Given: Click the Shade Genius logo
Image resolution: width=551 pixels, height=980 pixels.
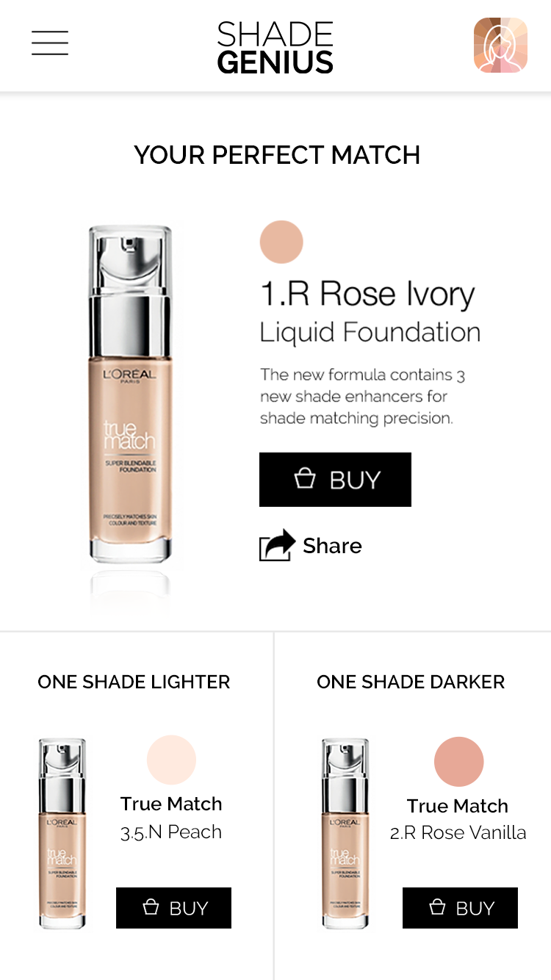Looking at the screenshot, I should (275, 47).
